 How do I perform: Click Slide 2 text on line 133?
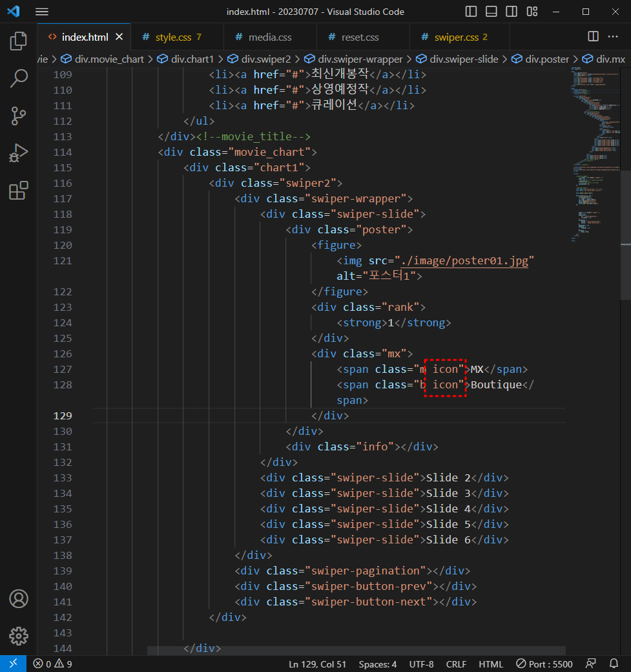448,478
